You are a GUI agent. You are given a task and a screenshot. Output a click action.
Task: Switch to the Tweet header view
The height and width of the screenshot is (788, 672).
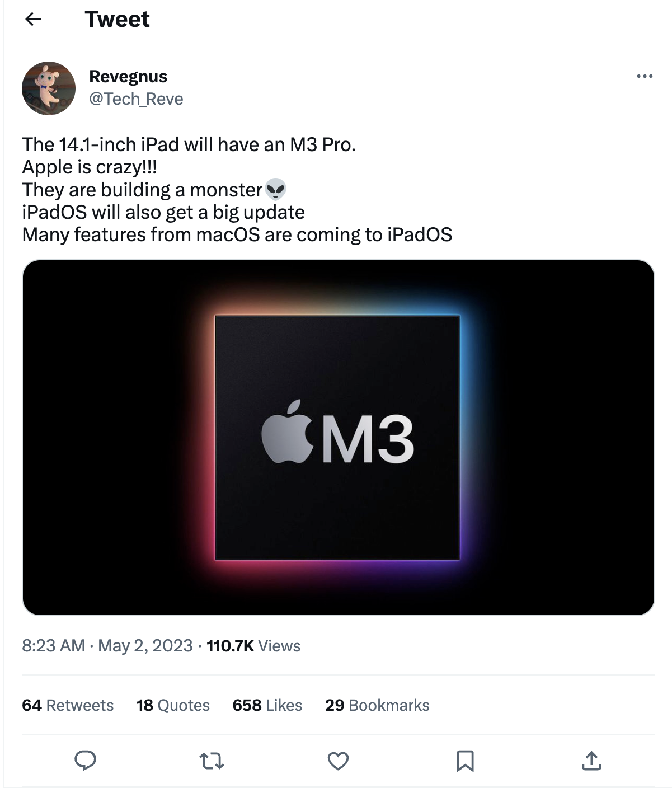pyautogui.click(x=117, y=19)
